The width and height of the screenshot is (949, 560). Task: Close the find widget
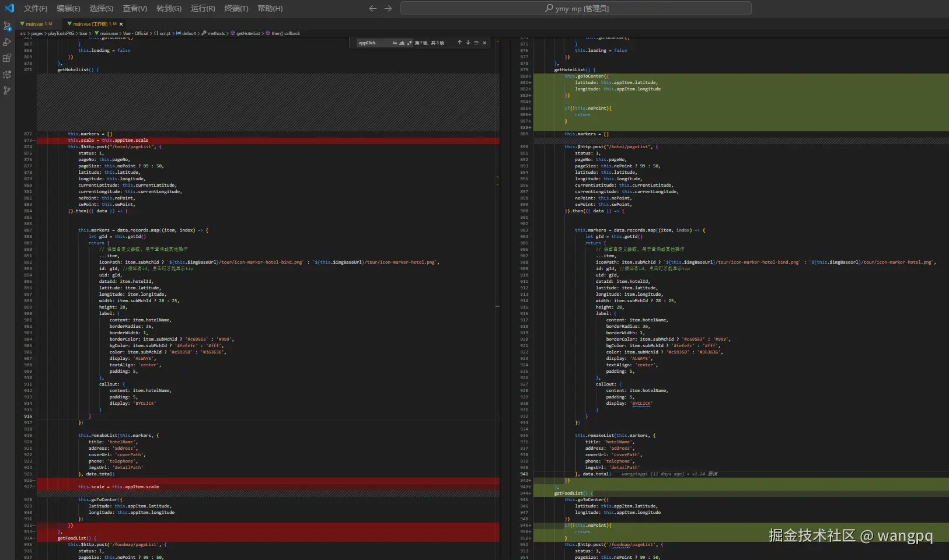click(x=484, y=43)
